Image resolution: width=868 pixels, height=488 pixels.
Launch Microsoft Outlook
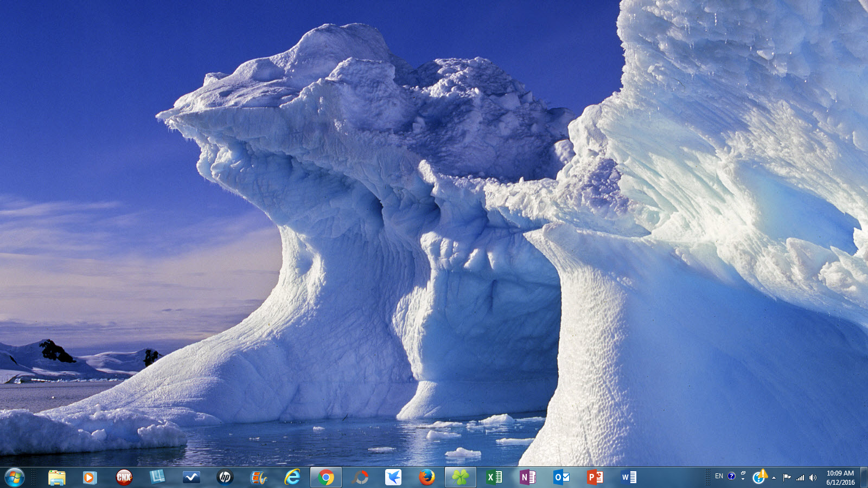[x=561, y=477]
